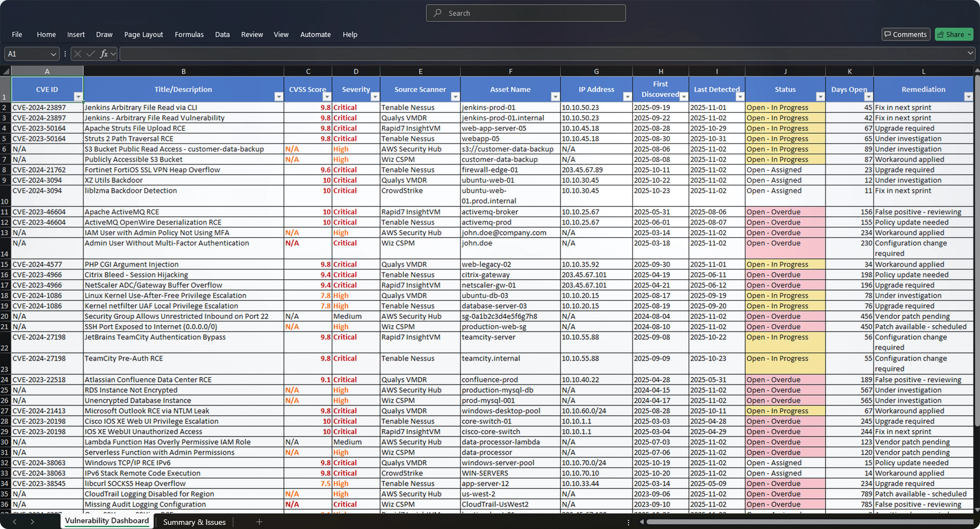The height and width of the screenshot is (529, 980).
Task: Switch to Summary & Issues sheet tab
Action: point(194,522)
